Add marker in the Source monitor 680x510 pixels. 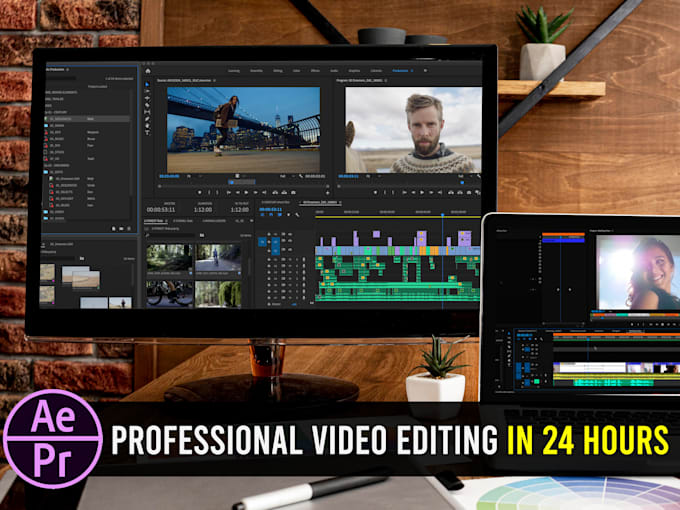199,192
